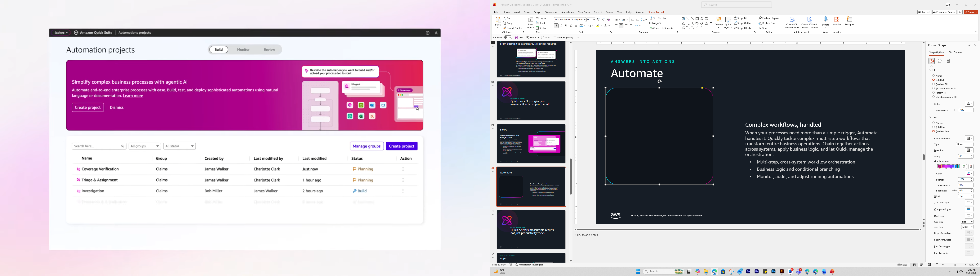Select No line radio option
This screenshot has width=980, height=276.
tap(934, 123)
